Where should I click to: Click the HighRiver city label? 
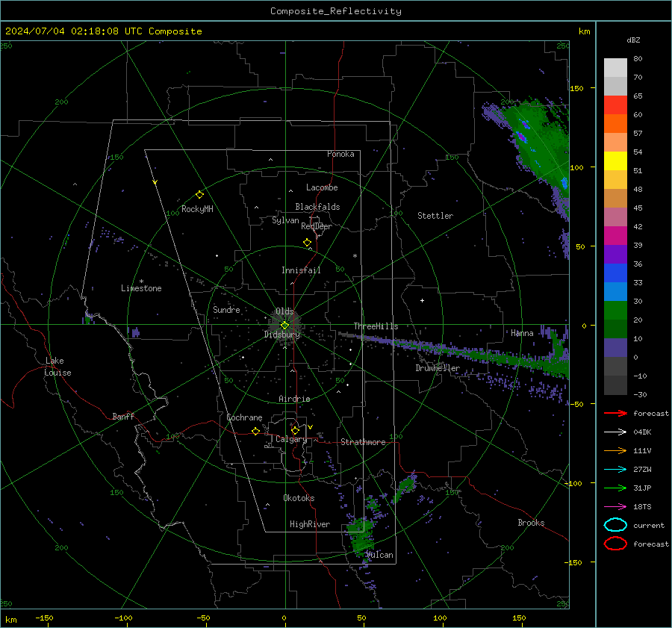tap(310, 524)
